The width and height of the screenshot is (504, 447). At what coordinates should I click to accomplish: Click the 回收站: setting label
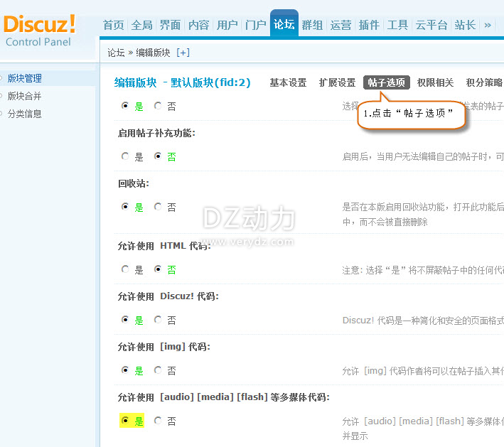tap(134, 183)
